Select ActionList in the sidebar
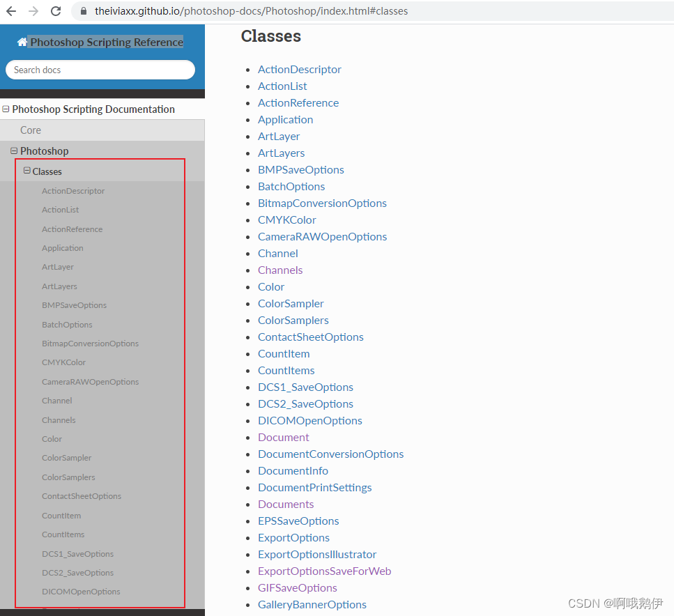 click(60, 210)
